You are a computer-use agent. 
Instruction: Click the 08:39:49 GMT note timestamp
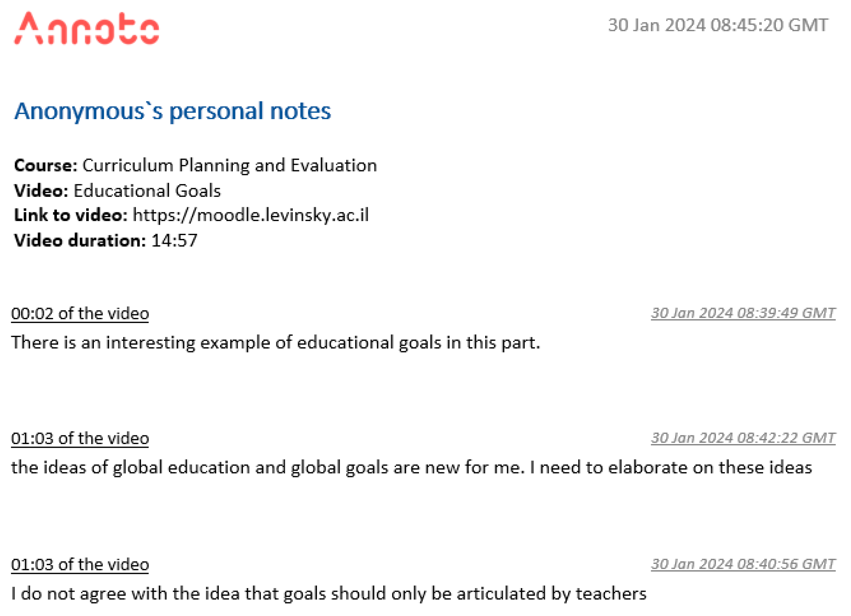(743, 313)
